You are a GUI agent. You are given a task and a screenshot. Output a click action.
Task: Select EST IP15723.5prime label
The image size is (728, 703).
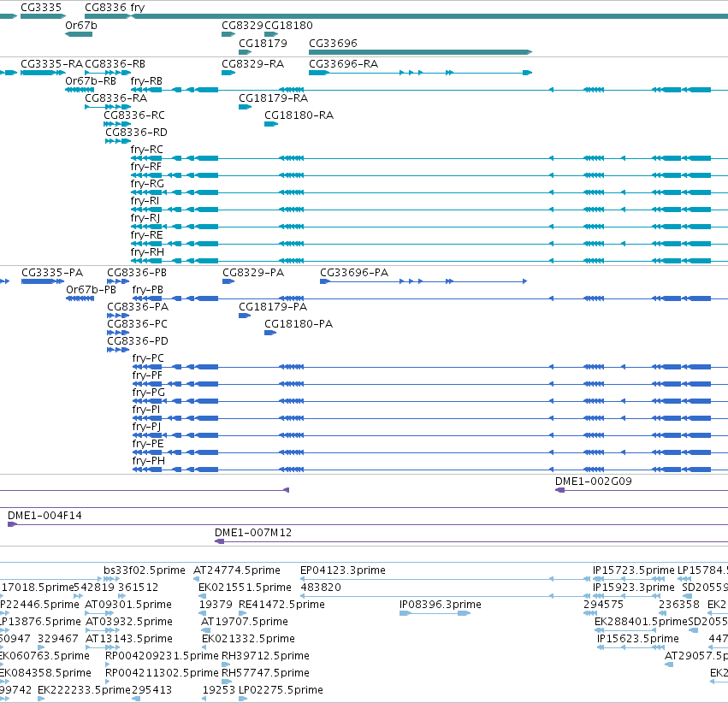(x=634, y=570)
